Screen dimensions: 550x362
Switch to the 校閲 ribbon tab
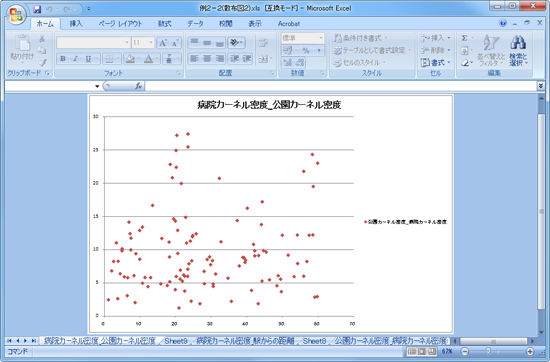point(226,24)
